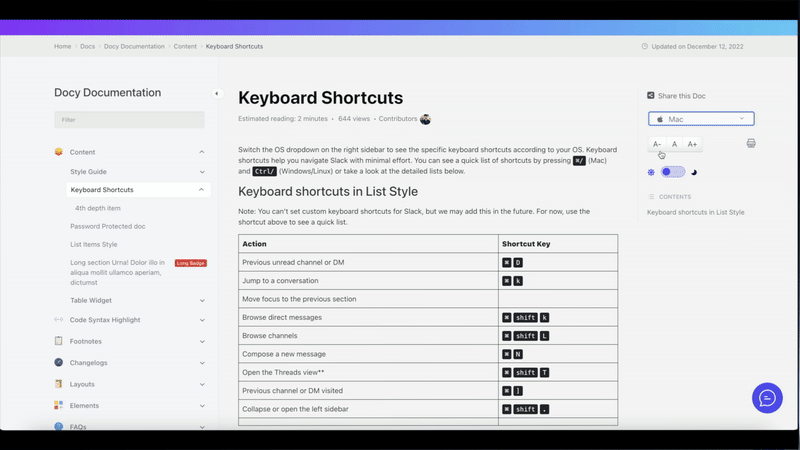The height and width of the screenshot is (450, 800).
Task: Click the Long Badge label
Action: coord(191,263)
